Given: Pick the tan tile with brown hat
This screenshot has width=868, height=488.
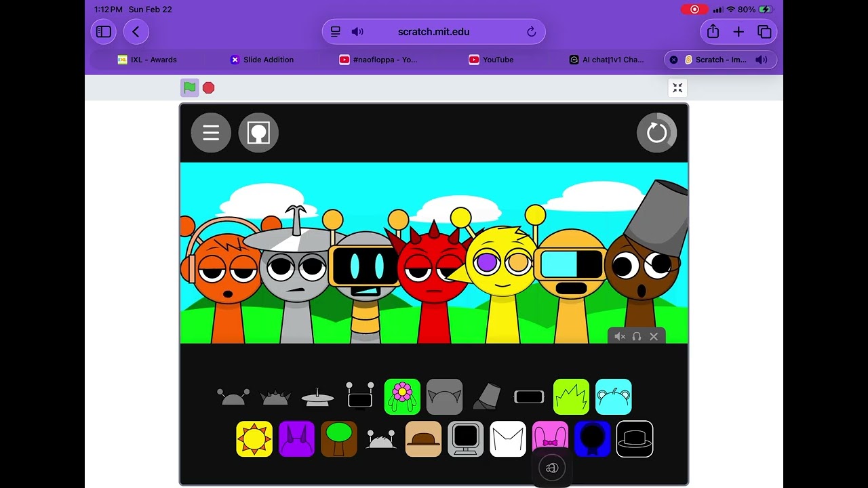Looking at the screenshot, I should click(x=423, y=439).
